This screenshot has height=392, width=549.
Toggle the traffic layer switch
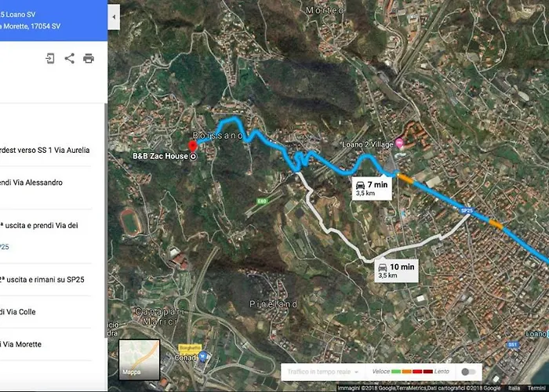tap(468, 372)
